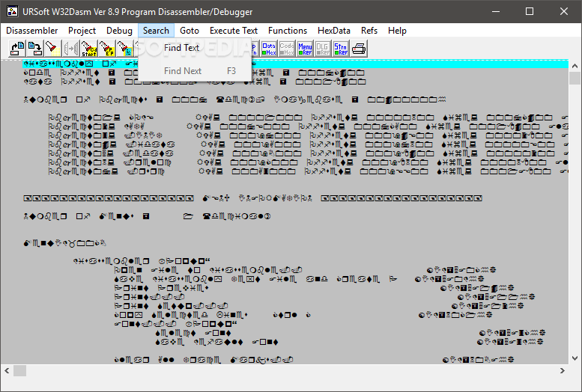Close the open Search menu
This screenshot has width=582, height=392.
tap(156, 31)
